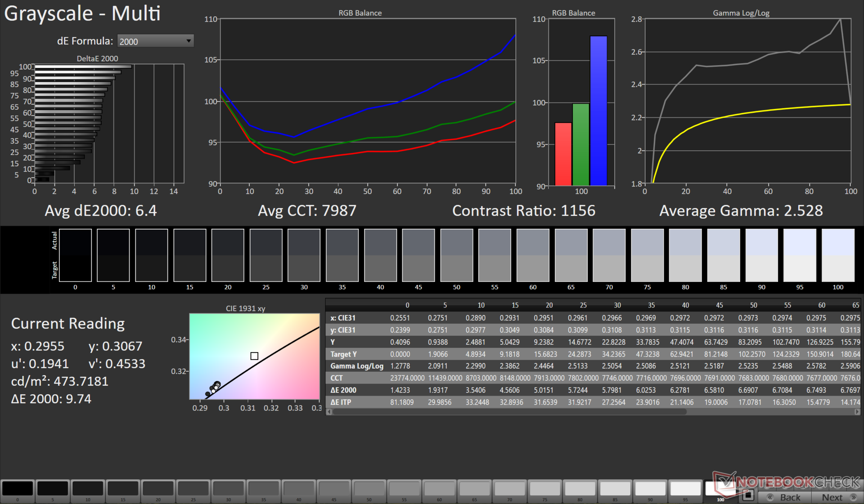
Task: Click the measured point square in CIE chart
Action: coord(254,356)
